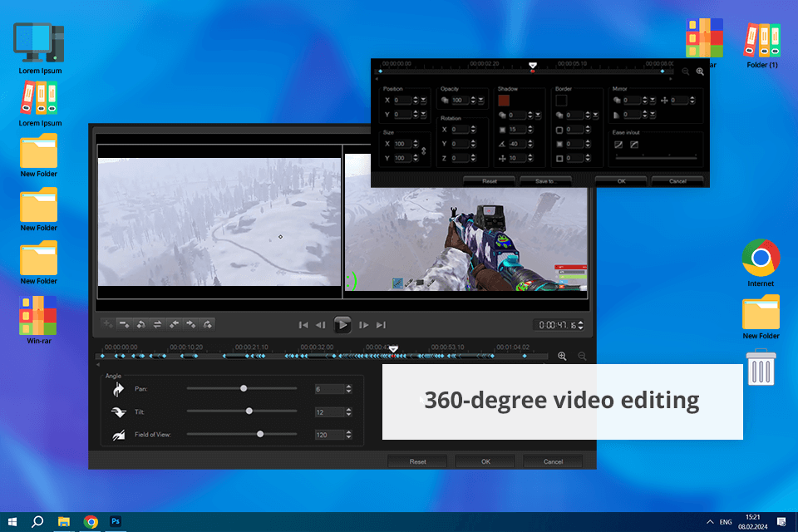Open the Border color swatch
Screen dimensions: 798x532
click(561, 101)
